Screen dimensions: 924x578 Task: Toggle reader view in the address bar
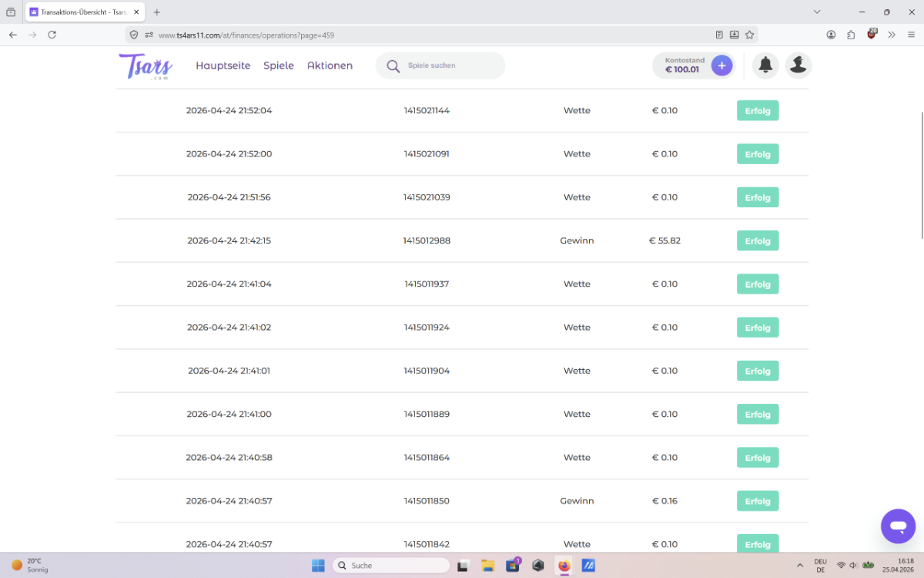click(719, 35)
